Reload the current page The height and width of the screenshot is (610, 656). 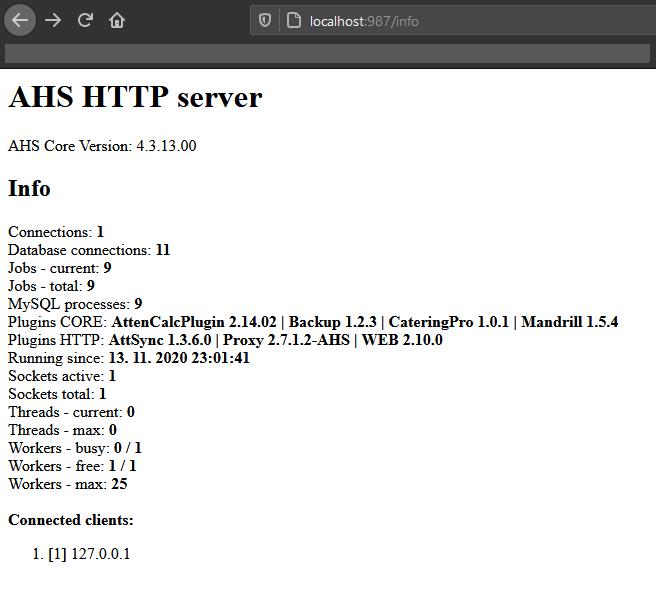point(85,20)
